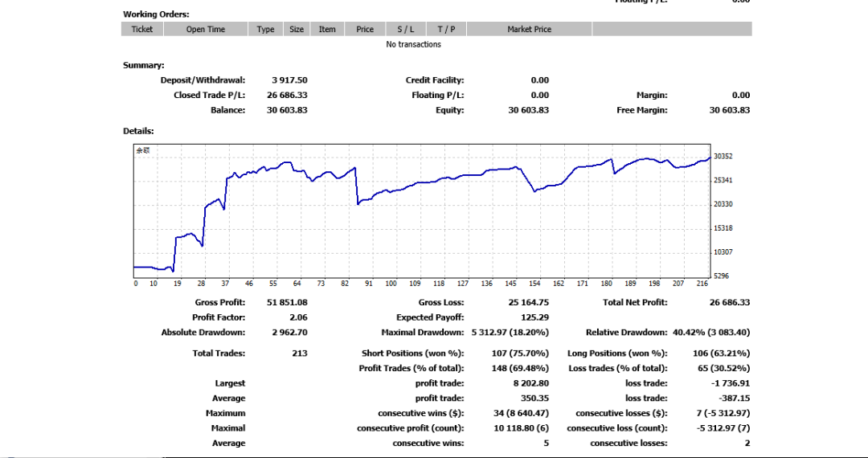The width and height of the screenshot is (868, 458).
Task: Click the Market Price column header
Action: click(529, 29)
